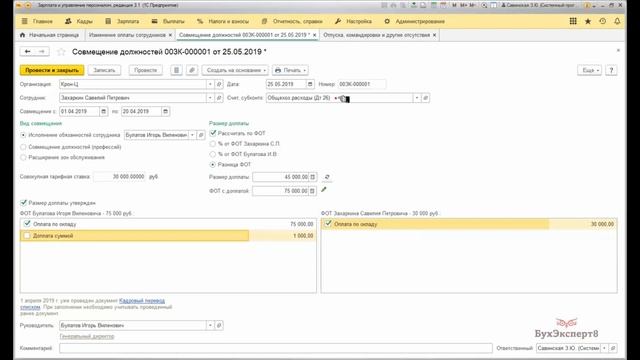Open Отчетность, справки menu section
640x360 pixels.
[292, 21]
